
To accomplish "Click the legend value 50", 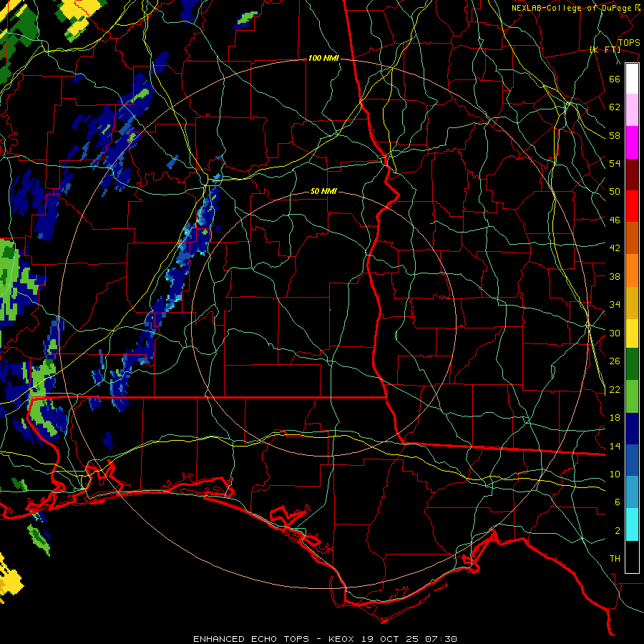I will pos(615,192).
